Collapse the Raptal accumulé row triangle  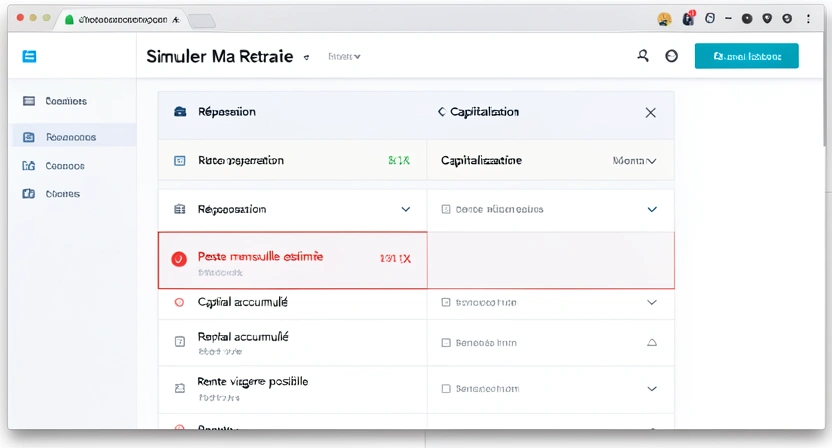pyautogui.click(x=652, y=343)
